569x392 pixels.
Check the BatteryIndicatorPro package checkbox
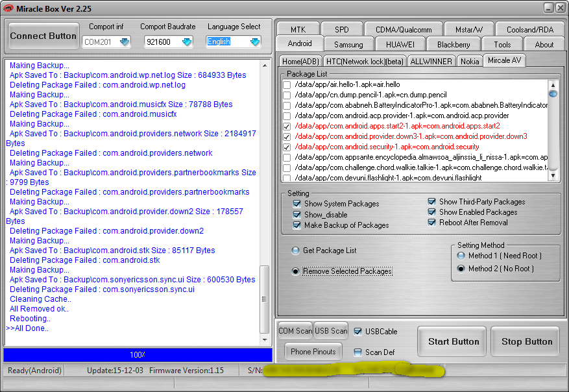click(x=287, y=105)
